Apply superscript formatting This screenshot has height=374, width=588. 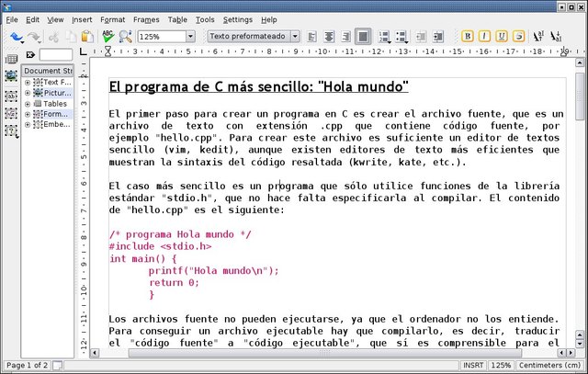pos(538,37)
